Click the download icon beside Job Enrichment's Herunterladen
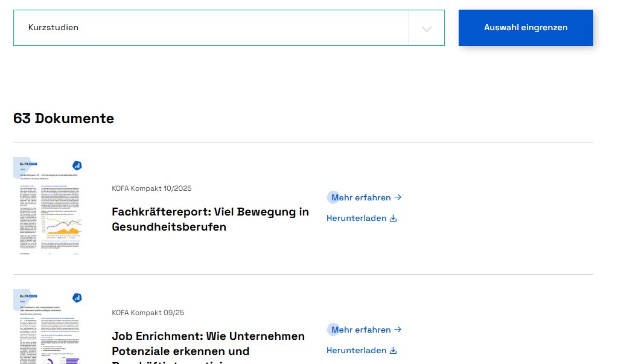Image resolution: width=618 pixels, height=364 pixels. (393, 350)
